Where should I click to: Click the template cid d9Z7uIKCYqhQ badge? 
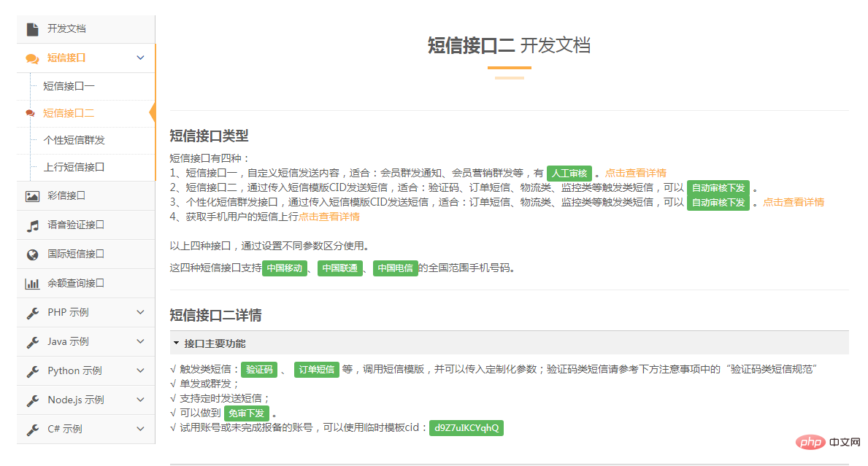click(466, 428)
